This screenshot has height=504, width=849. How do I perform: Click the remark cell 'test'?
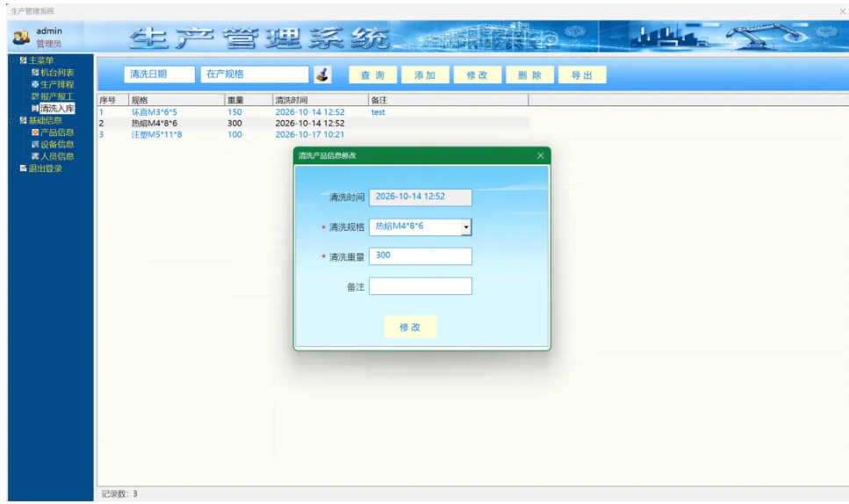378,112
